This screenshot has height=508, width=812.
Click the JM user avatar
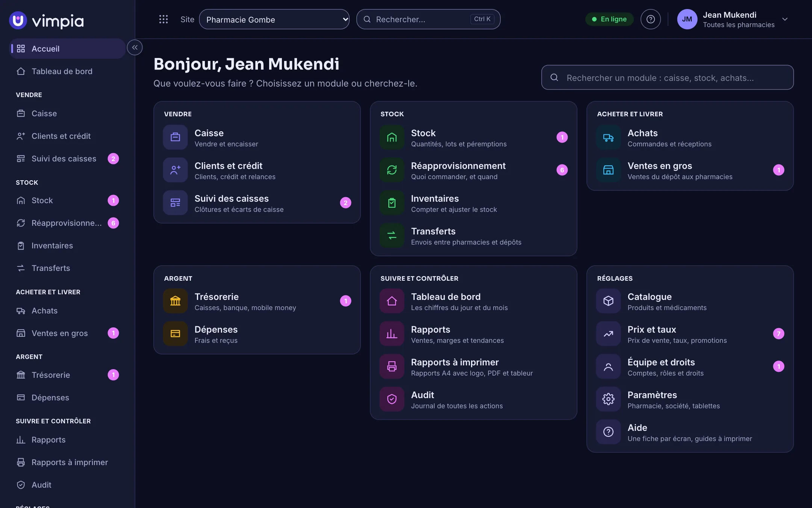687,19
